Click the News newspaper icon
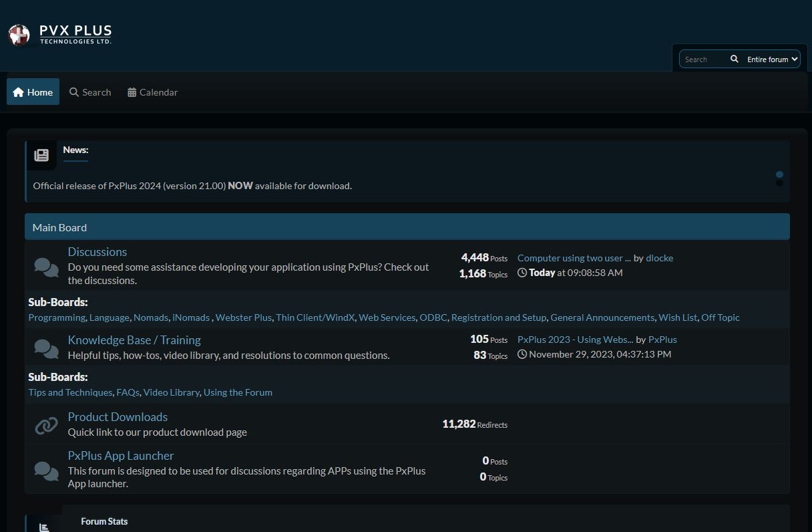The image size is (812, 532). [41, 155]
